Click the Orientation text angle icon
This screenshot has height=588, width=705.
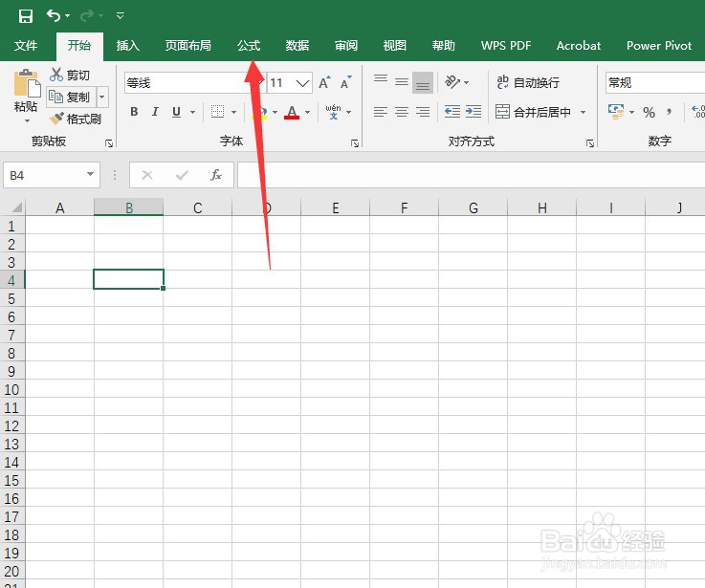452,82
